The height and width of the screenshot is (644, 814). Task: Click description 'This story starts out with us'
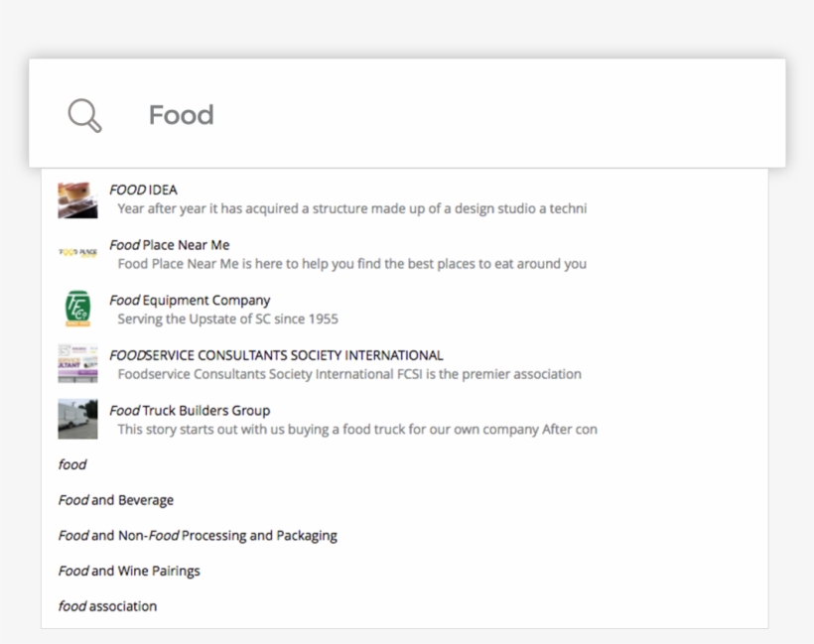click(x=357, y=429)
